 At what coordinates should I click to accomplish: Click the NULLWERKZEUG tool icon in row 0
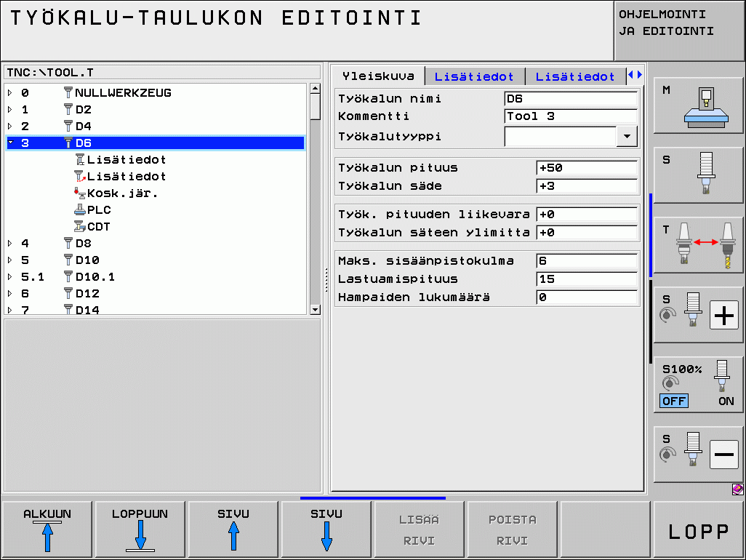(x=68, y=92)
